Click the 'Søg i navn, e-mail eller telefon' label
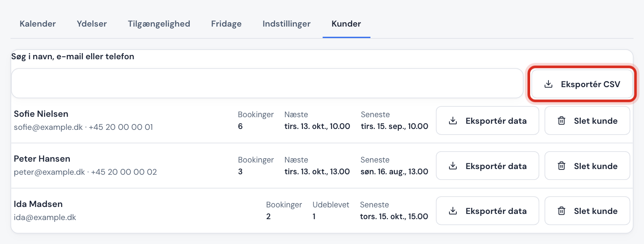Image resolution: width=644 pixels, height=244 pixels. 73,57
